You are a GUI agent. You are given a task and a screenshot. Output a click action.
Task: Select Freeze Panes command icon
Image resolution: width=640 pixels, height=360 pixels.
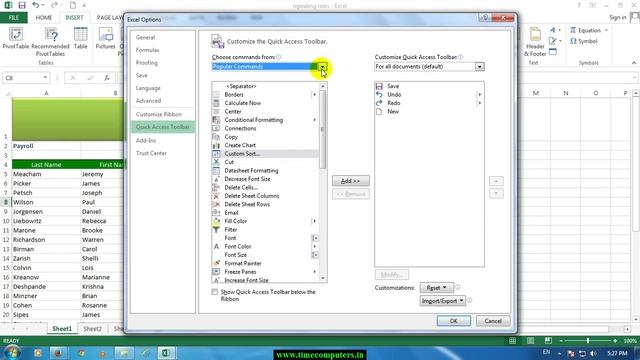click(x=216, y=272)
